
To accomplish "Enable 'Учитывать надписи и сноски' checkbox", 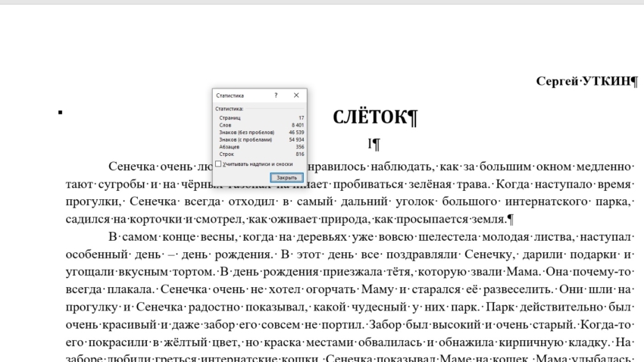I will tap(219, 164).
